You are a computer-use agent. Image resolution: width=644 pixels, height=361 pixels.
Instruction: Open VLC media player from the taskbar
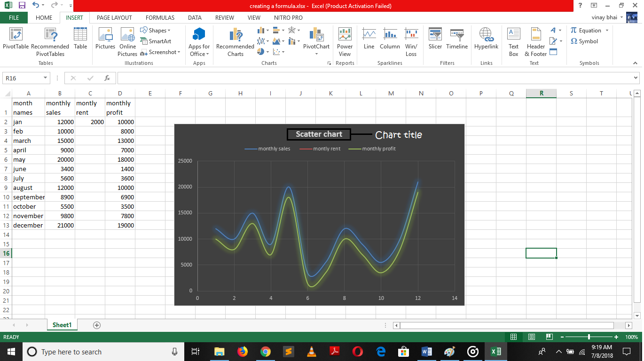click(x=311, y=352)
